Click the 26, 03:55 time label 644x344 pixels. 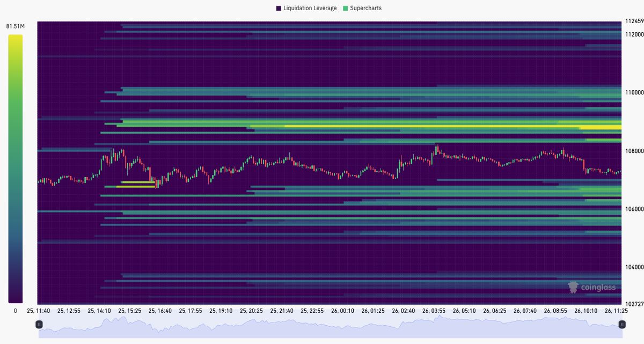coord(434,311)
